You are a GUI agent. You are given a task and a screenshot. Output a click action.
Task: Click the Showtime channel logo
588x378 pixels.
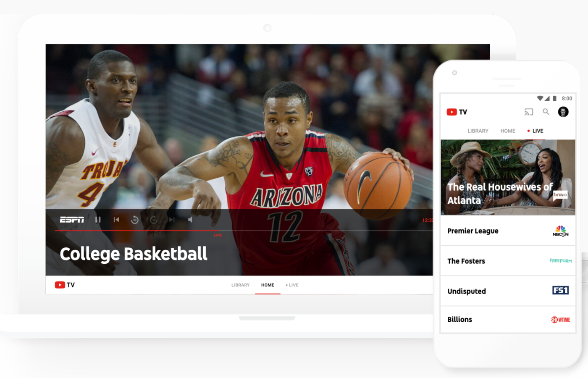(x=561, y=320)
